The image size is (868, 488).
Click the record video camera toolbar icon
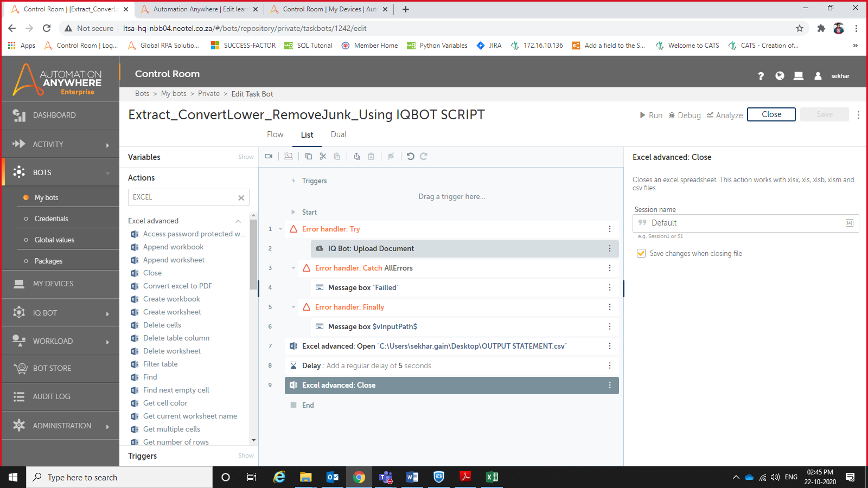[269, 156]
